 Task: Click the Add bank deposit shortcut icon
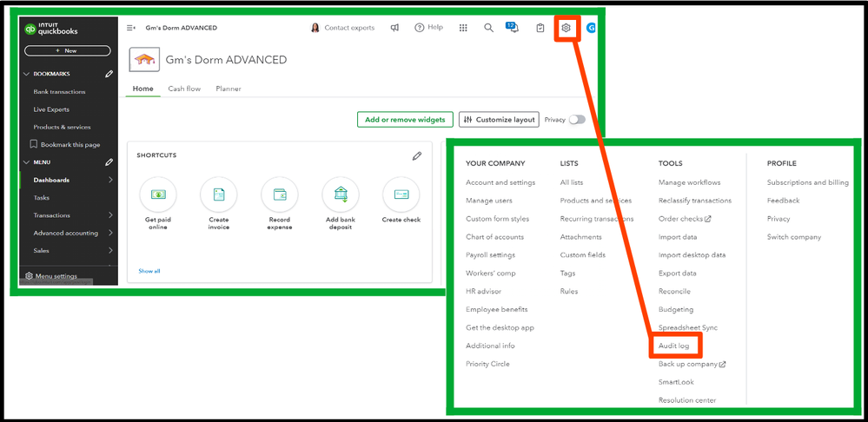pos(341,195)
